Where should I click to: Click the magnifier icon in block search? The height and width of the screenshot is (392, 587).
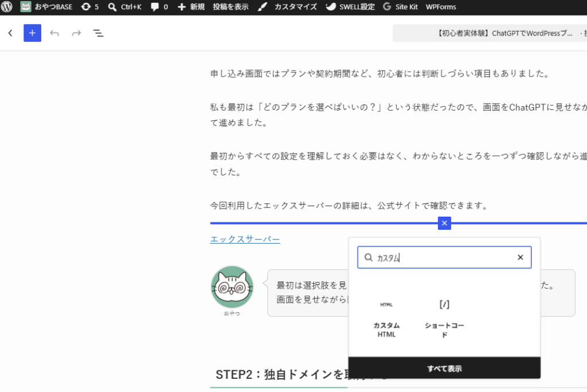tap(369, 257)
